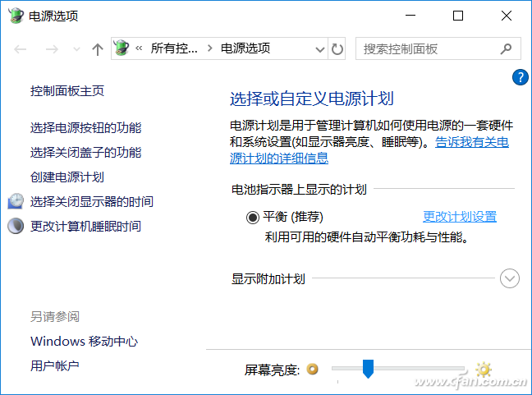Click the 电源选项 breadcrumb

245,48
